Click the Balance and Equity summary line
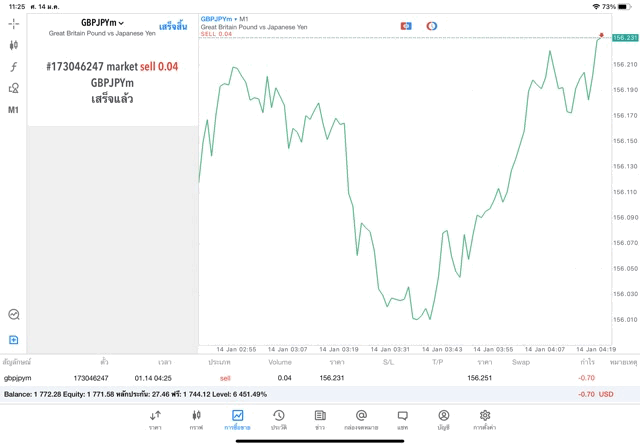The height and width of the screenshot is (447, 640). [x=136, y=394]
